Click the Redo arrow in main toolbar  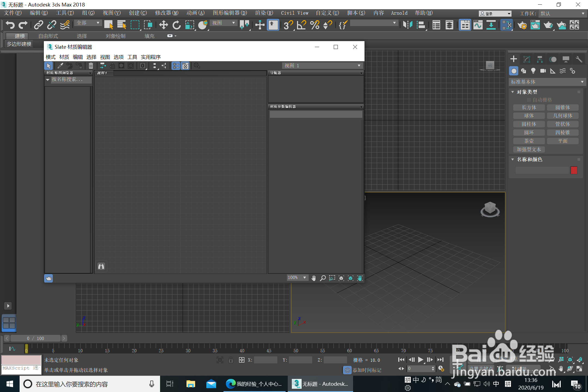click(23, 25)
